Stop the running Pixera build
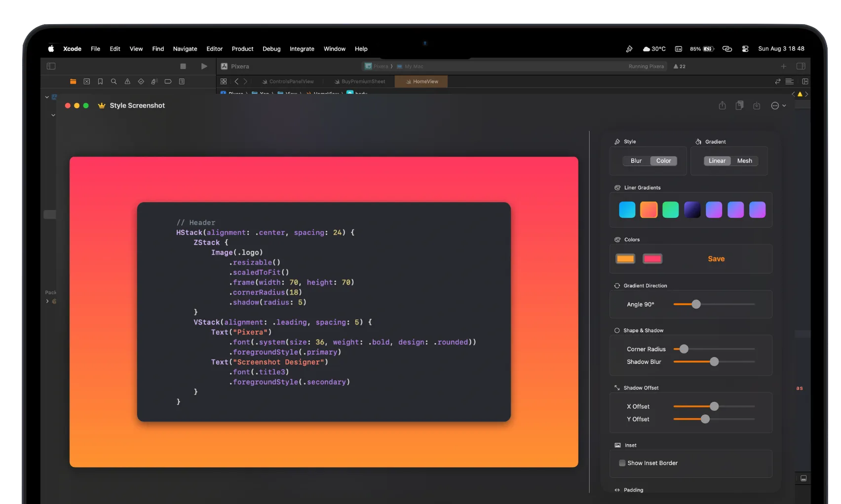841x504 pixels. point(183,66)
